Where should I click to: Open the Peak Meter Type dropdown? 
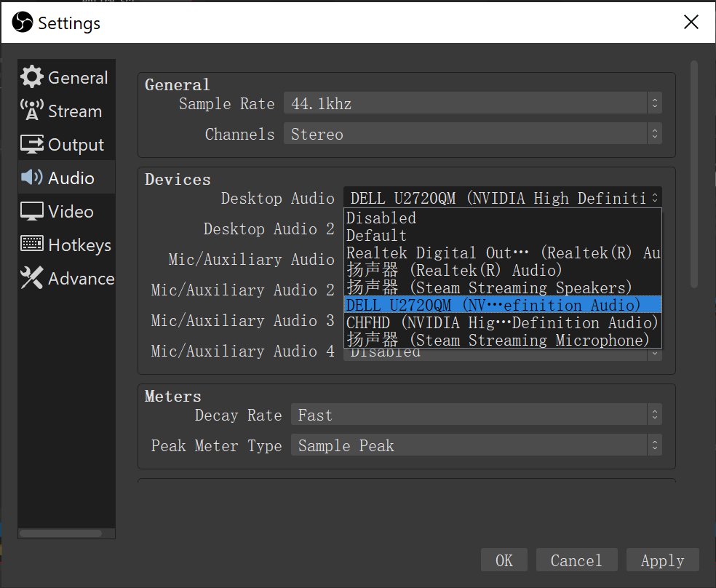(477, 445)
